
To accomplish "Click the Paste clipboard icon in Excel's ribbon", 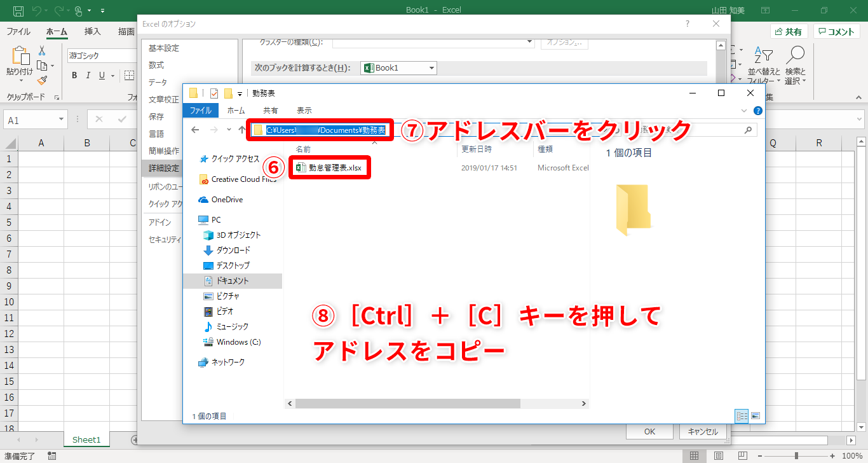I will click(20, 57).
